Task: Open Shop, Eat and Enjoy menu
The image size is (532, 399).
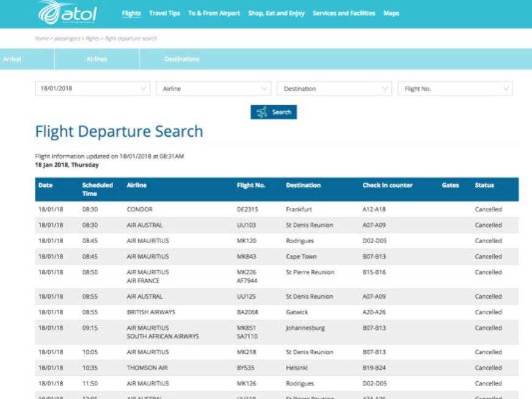Action: pyautogui.click(x=277, y=13)
